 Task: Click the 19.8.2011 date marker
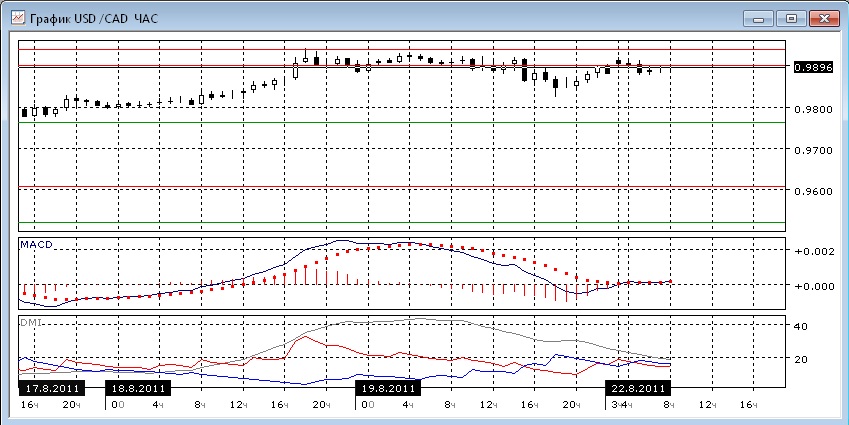388,388
